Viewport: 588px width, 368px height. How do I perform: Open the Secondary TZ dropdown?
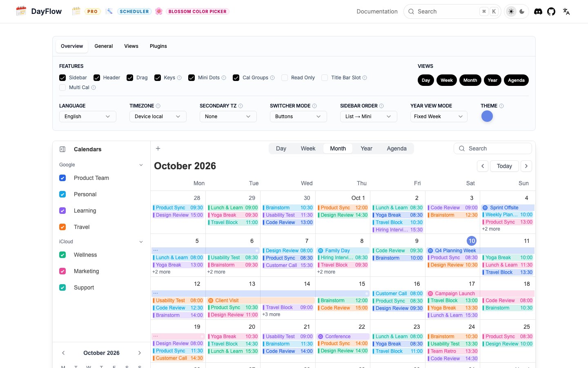[228, 117]
